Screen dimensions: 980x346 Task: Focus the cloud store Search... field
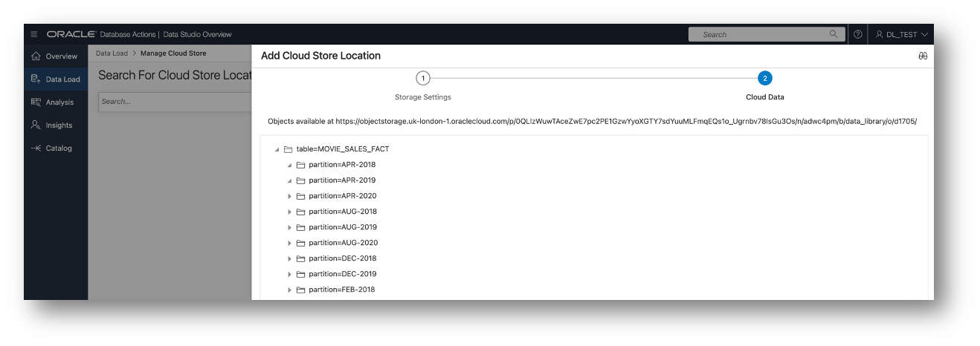point(175,102)
